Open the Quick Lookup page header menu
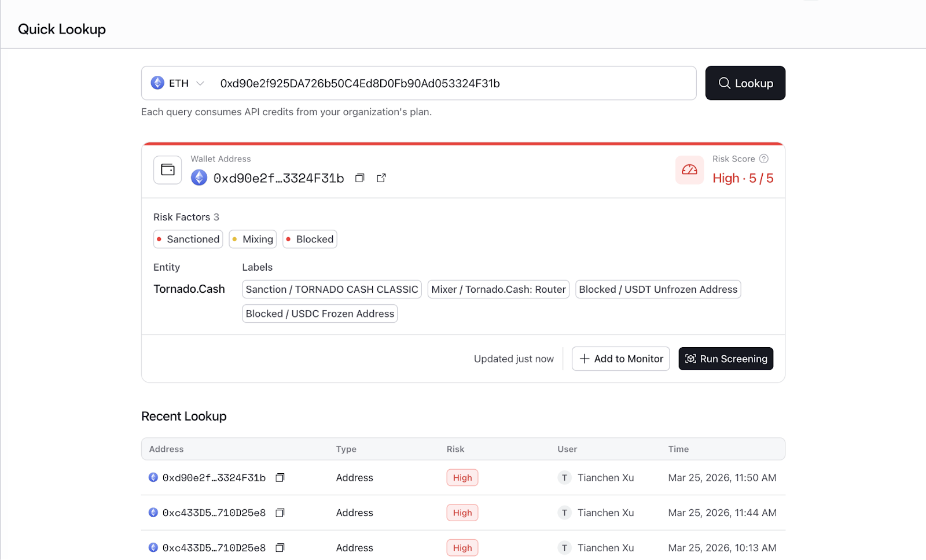 pos(62,29)
